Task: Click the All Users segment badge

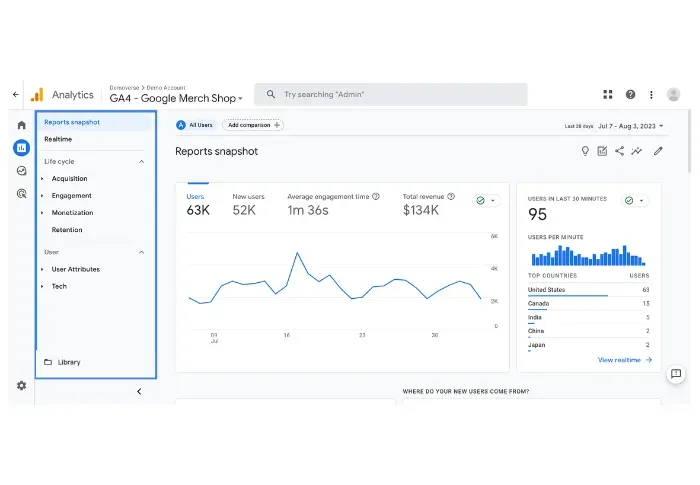Action: (195, 125)
